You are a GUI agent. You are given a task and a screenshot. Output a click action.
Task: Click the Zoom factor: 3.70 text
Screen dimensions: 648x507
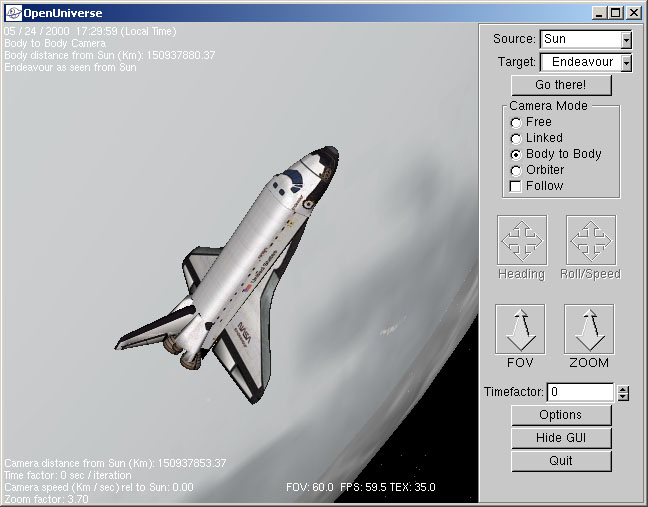(46, 499)
